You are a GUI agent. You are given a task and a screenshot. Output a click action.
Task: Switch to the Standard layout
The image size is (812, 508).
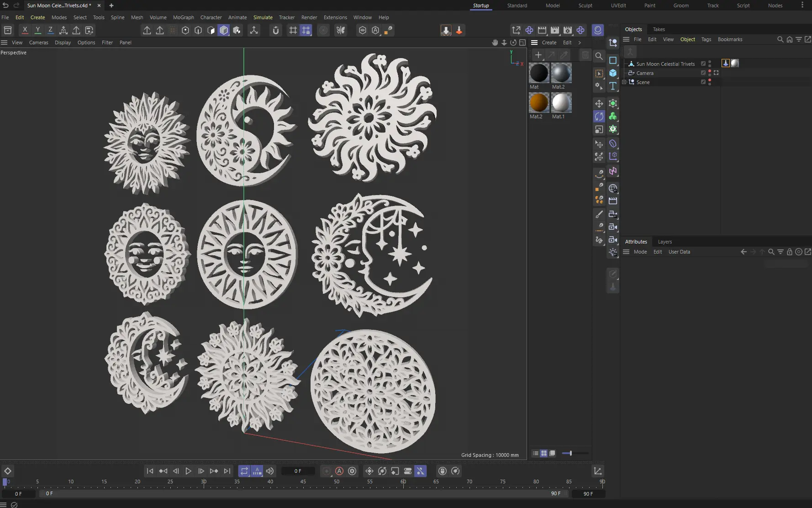pyautogui.click(x=517, y=5)
